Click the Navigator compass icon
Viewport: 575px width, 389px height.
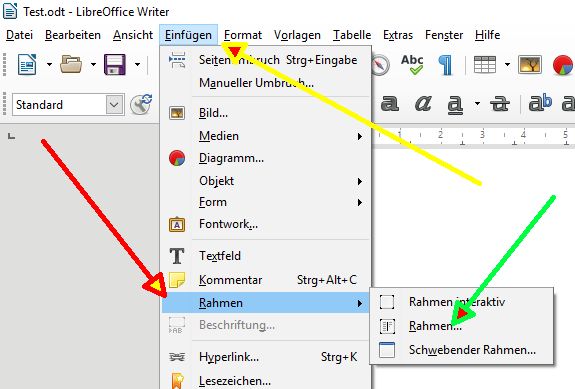point(380,65)
